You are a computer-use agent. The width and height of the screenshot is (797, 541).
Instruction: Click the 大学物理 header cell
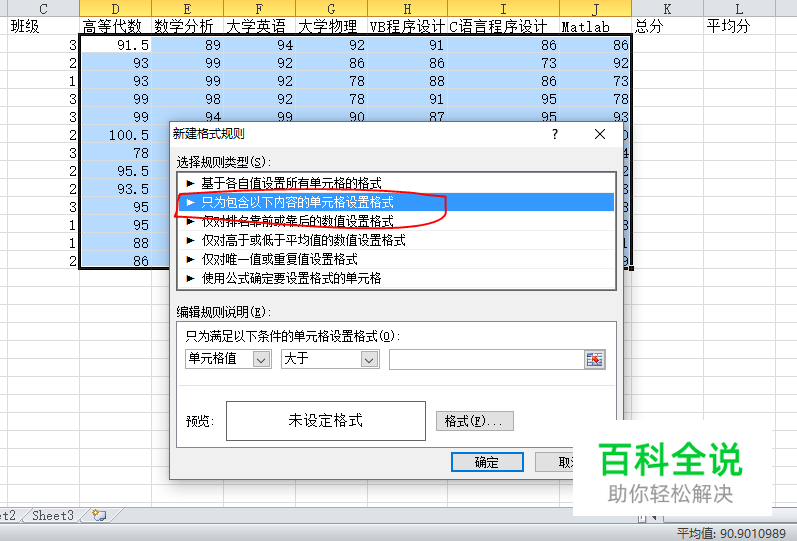[331, 26]
